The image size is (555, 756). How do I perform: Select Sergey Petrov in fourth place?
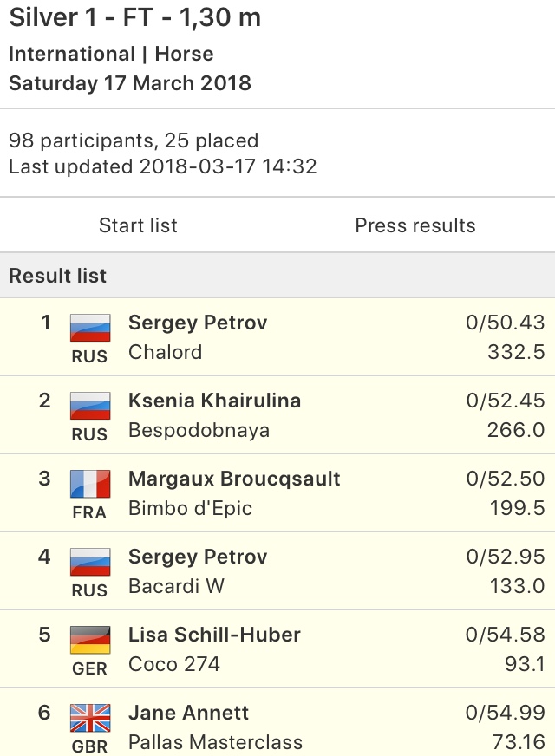tap(198, 557)
